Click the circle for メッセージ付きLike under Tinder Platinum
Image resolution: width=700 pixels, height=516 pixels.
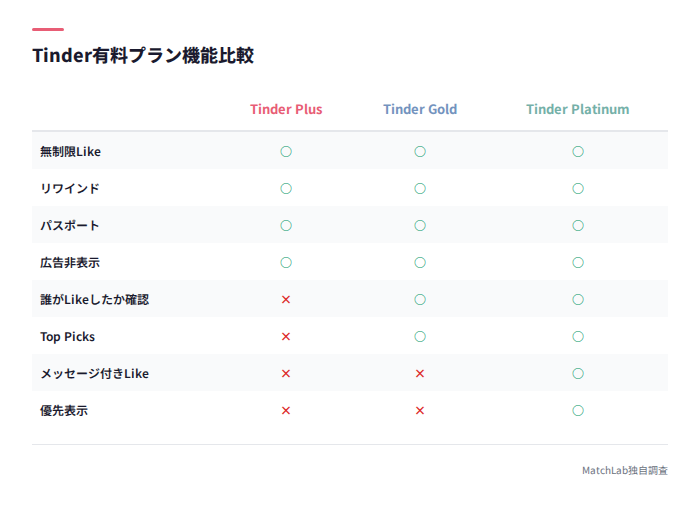click(578, 374)
